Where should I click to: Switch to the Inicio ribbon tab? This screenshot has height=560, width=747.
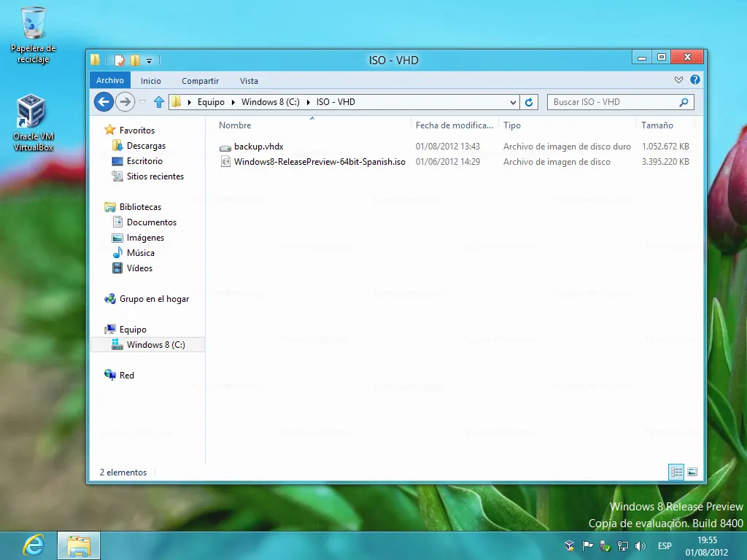point(151,81)
